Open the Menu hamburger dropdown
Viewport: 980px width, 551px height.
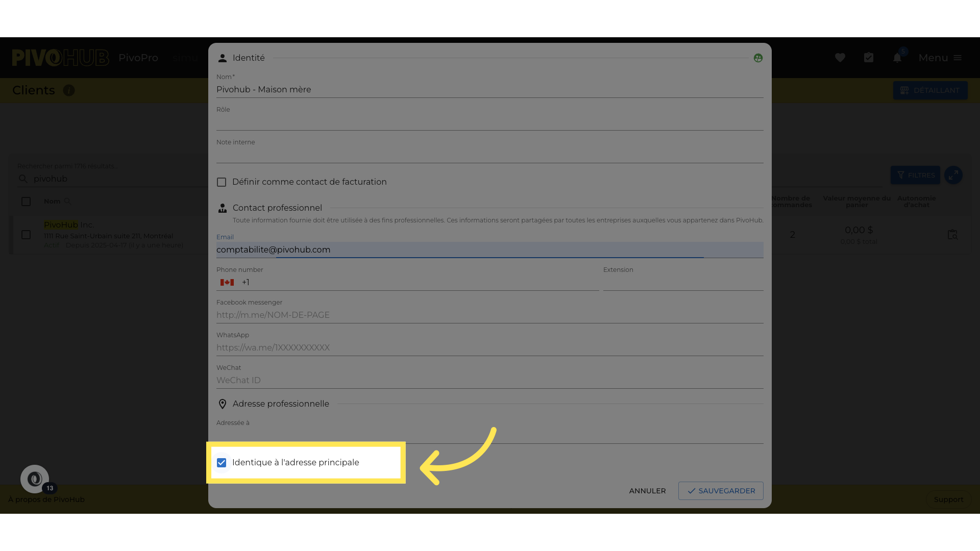pyautogui.click(x=940, y=58)
